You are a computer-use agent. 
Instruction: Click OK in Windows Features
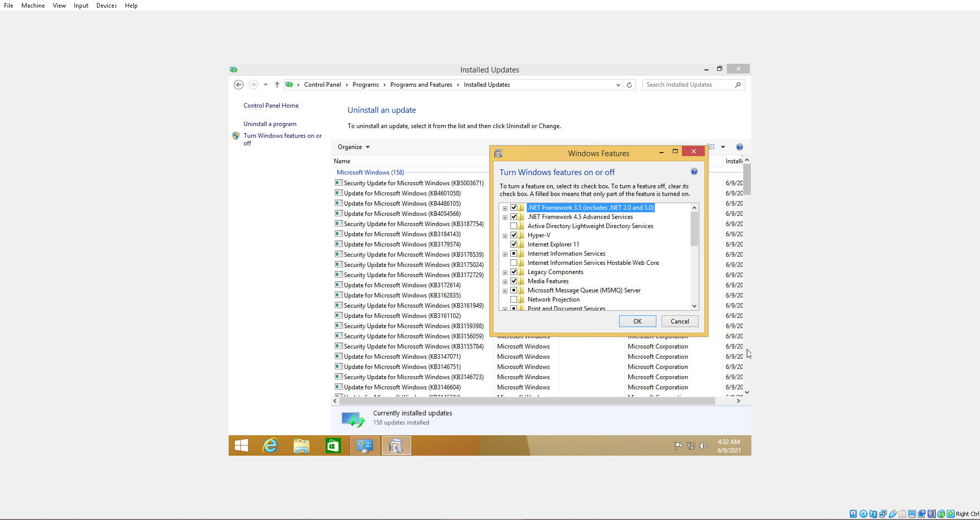click(x=638, y=321)
